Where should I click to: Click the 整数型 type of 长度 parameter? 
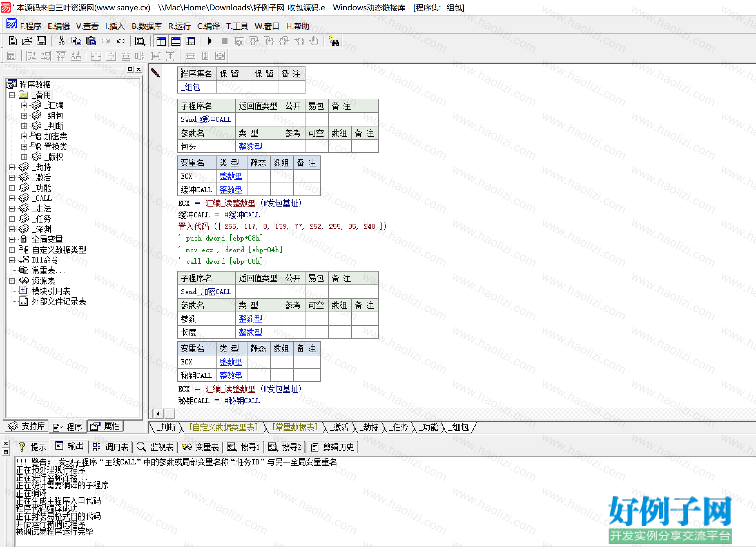click(250, 332)
